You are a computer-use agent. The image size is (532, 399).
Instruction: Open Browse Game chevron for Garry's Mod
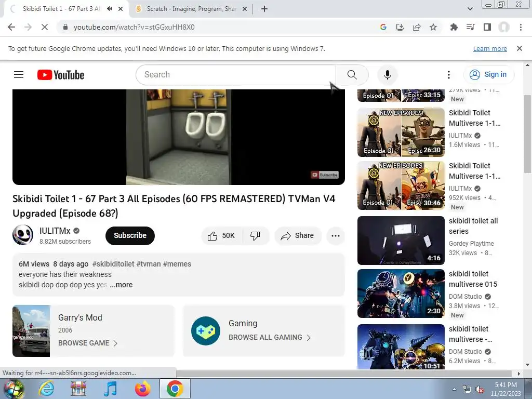(115, 343)
